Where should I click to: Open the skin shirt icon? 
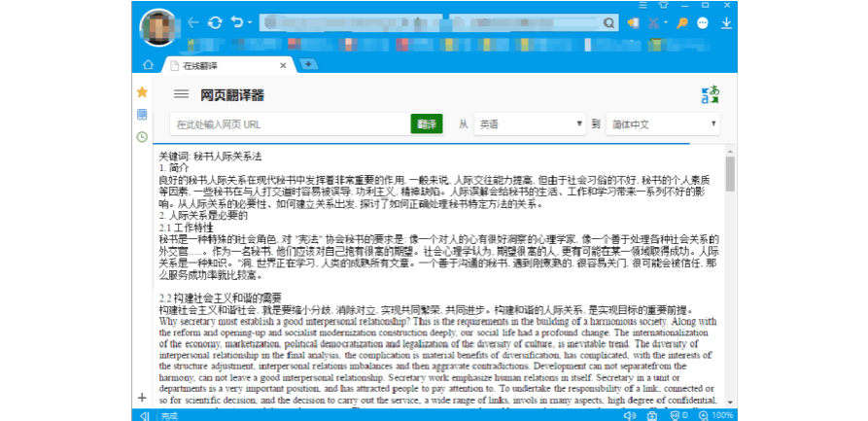coord(663,5)
